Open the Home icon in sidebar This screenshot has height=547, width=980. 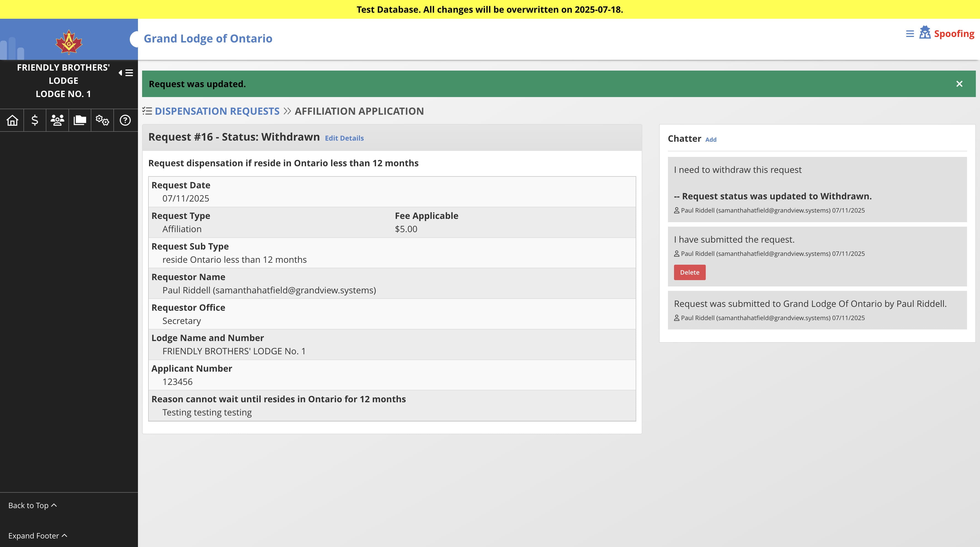click(12, 120)
